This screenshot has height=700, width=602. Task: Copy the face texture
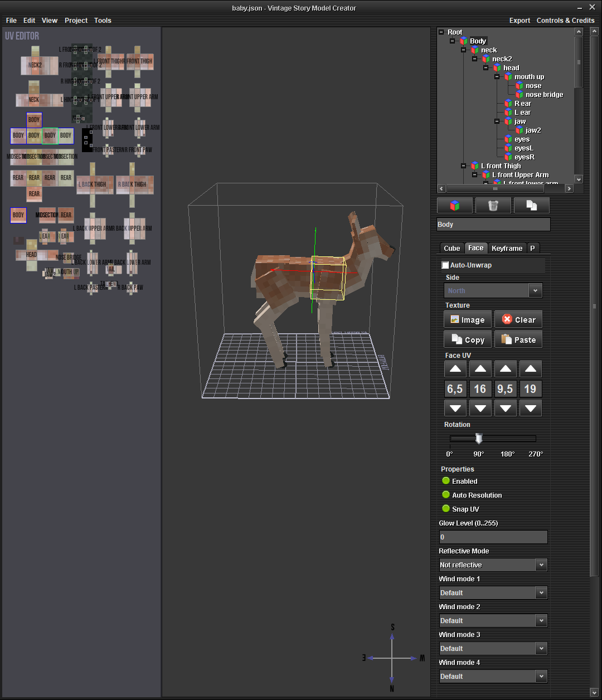[468, 340]
